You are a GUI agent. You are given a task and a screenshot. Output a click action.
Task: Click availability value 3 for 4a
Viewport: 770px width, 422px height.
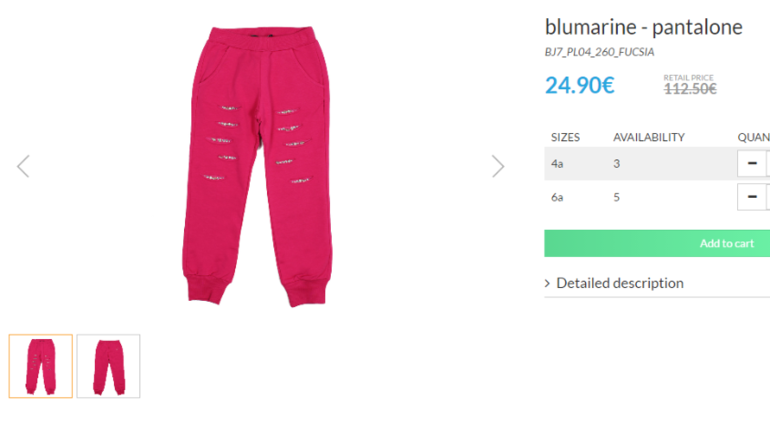[616, 164]
